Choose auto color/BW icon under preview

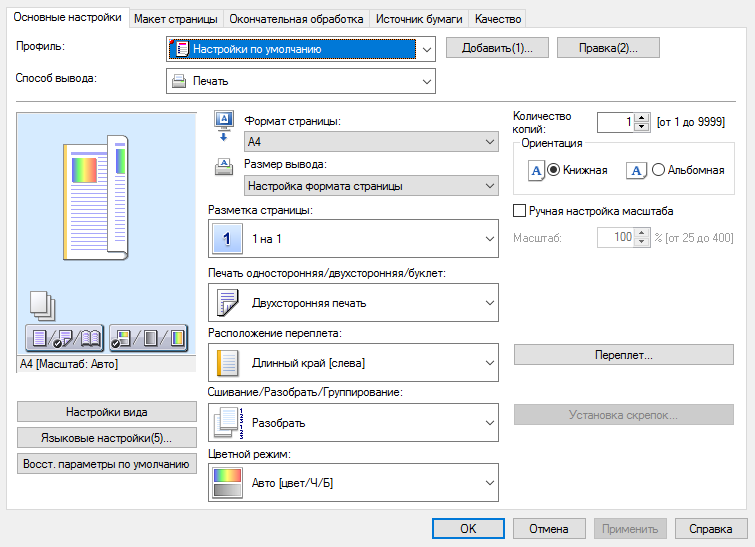(121, 338)
